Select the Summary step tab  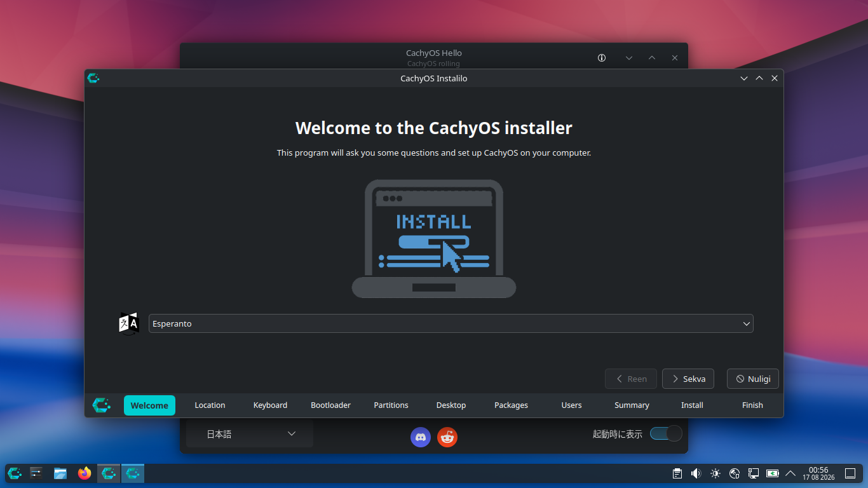(x=632, y=405)
